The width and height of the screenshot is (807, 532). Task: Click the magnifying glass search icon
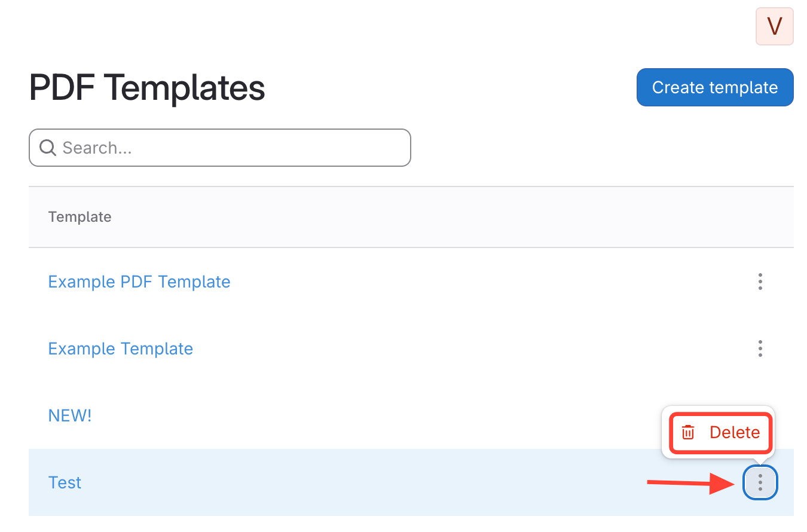(48, 147)
